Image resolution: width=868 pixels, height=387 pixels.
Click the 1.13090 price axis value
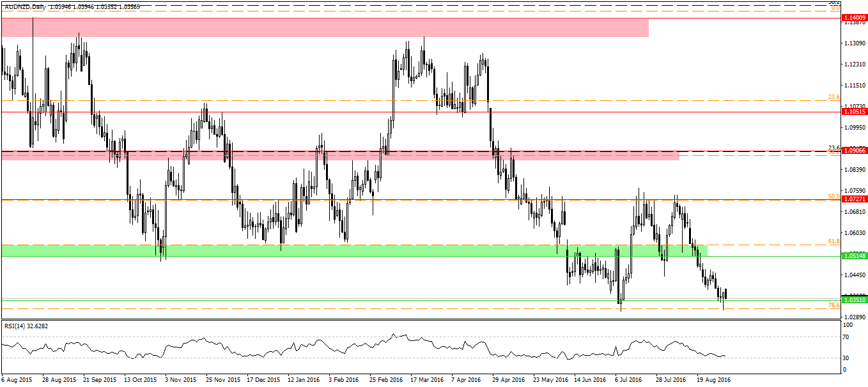(855, 43)
